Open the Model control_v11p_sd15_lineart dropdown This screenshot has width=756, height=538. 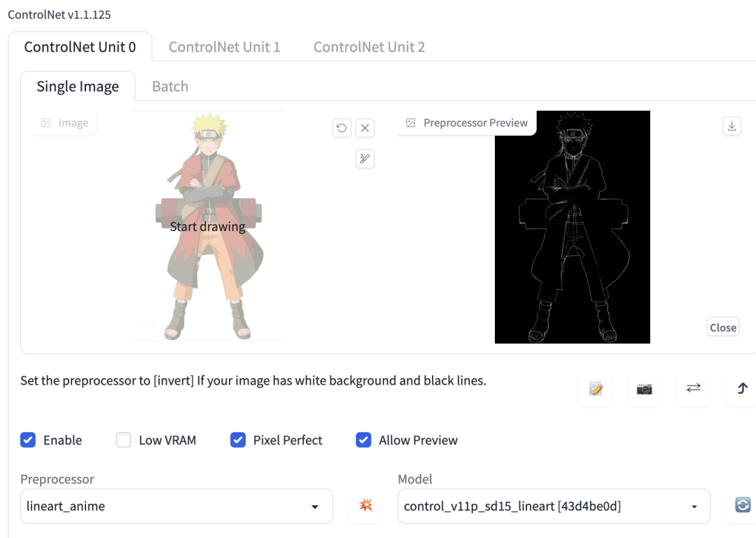click(554, 506)
